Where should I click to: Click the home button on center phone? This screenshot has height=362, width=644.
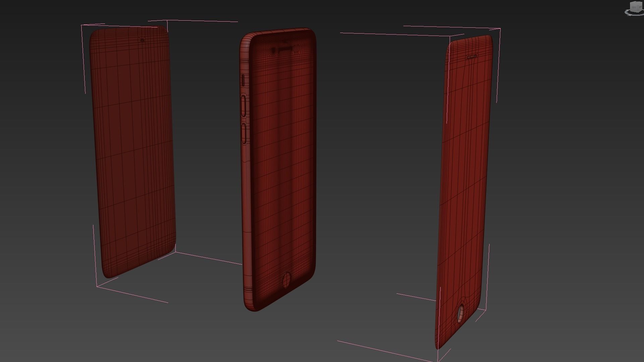pos(287,280)
